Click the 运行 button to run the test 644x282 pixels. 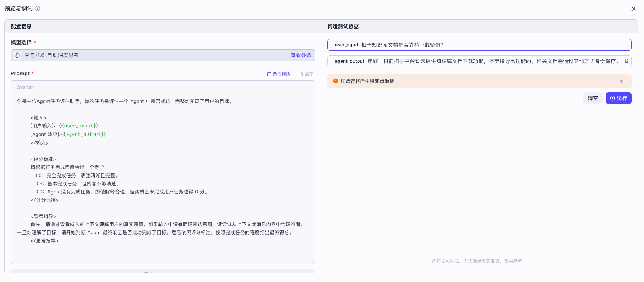pyautogui.click(x=618, y=98)
